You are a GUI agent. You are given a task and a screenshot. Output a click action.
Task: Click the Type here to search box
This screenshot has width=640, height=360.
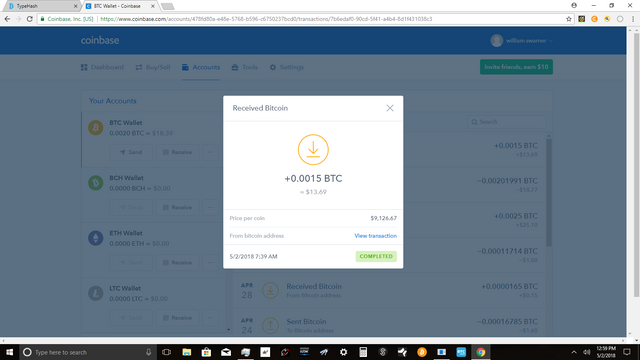pos(88,352)
